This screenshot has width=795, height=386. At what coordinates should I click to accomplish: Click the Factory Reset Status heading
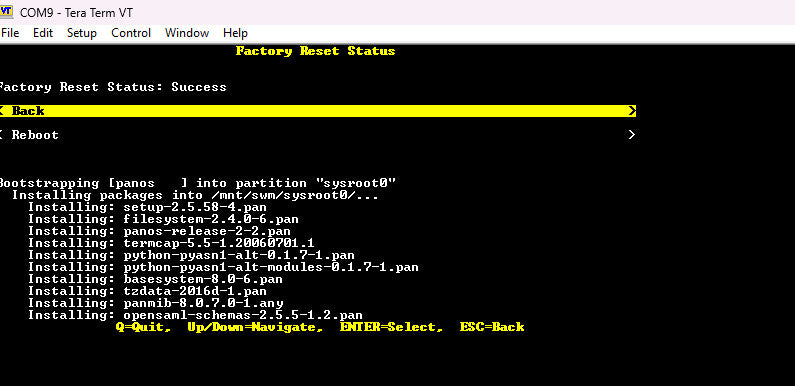point(315,51)
